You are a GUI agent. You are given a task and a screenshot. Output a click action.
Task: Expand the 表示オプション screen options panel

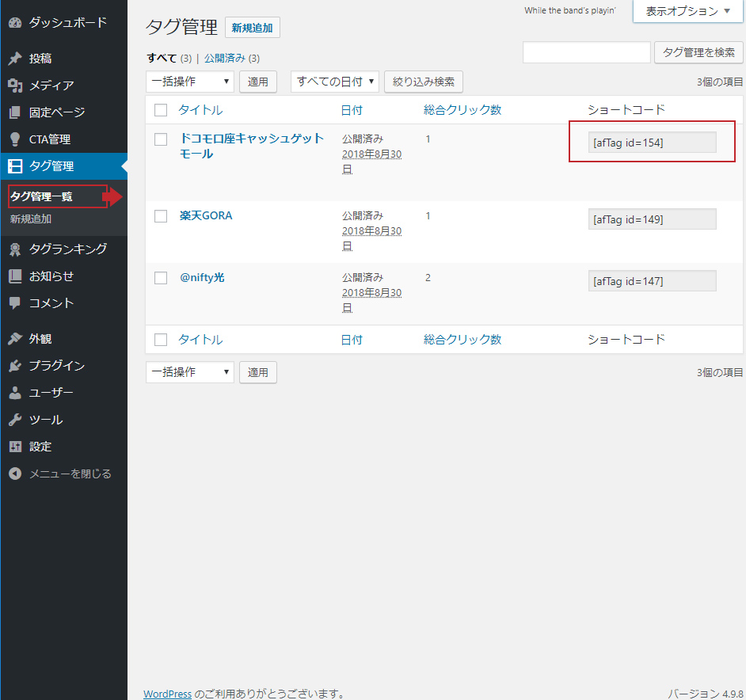pos(687,11)
